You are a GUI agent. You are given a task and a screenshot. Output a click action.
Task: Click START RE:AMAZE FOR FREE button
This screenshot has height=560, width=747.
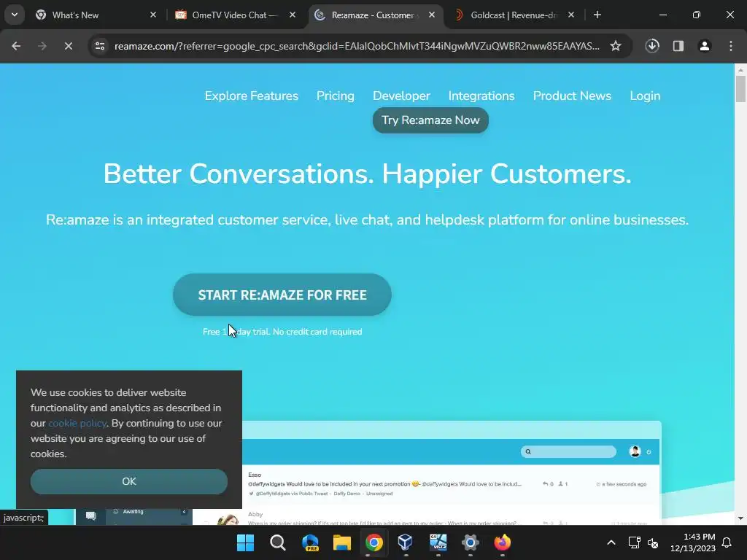point(282,295)
